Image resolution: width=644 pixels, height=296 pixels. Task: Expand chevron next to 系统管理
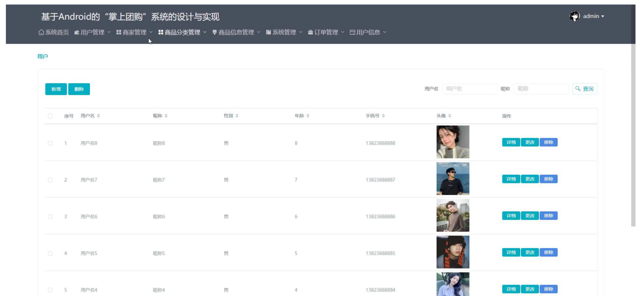[301, 32]
